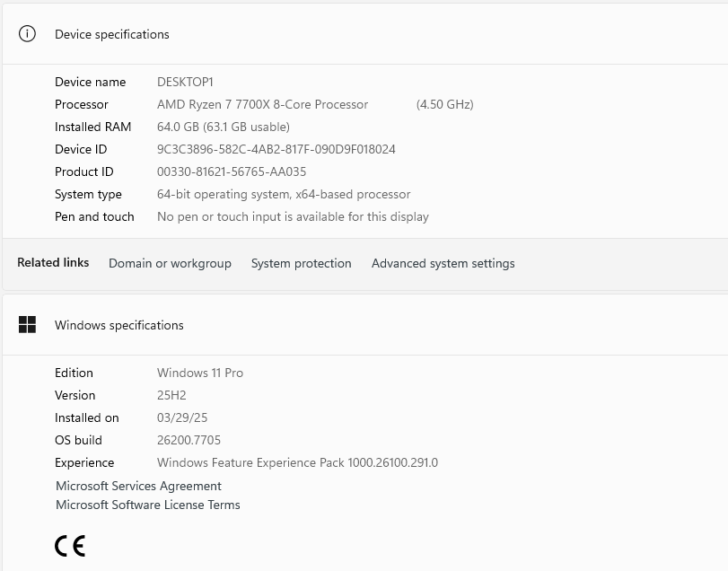Click the Windows logo icon beside Windows specifications
The width and height of the screenshot is (728, 571).
[x=27, y=324]
